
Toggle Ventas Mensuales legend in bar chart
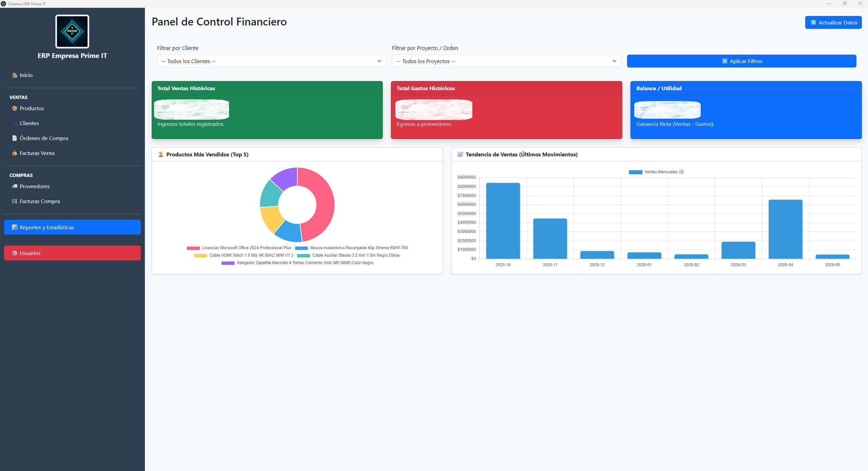pyautogui.click(x=656, y=172)
